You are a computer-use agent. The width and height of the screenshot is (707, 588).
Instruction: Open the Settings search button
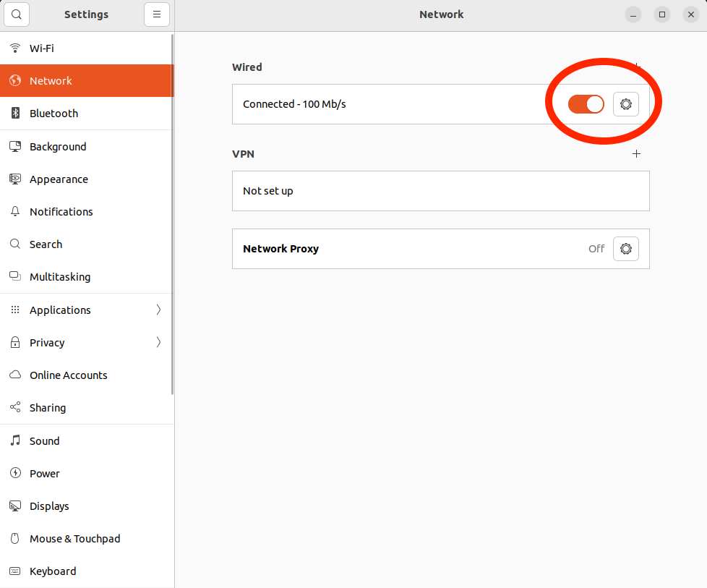coord(17,14)
